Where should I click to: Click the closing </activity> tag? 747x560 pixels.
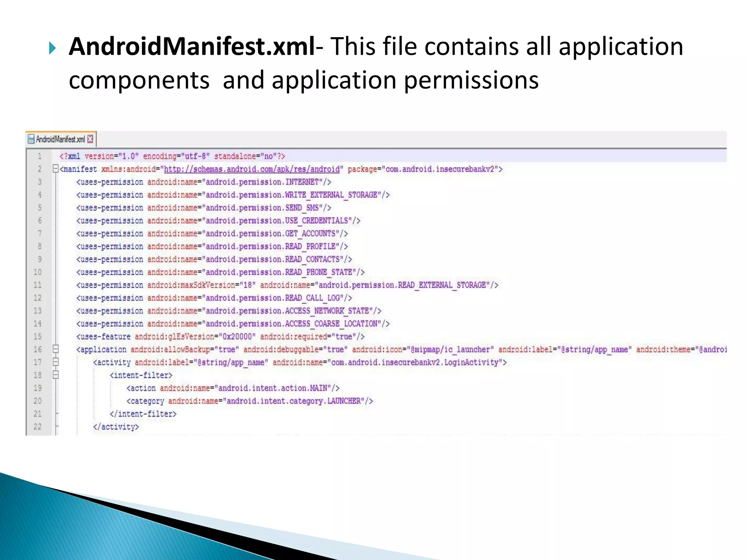click(x=116, y=427)
